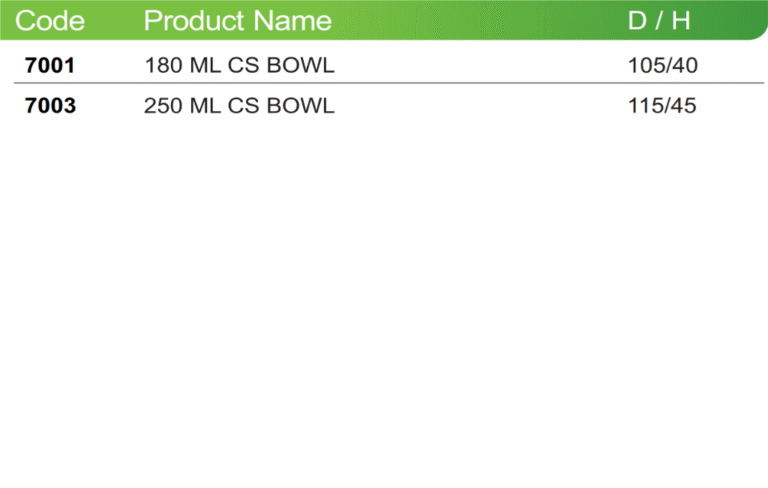Viewport: 768px width, 488px height.
Task: Click the letter "D" in the D / H header
Action: [637, 21]
